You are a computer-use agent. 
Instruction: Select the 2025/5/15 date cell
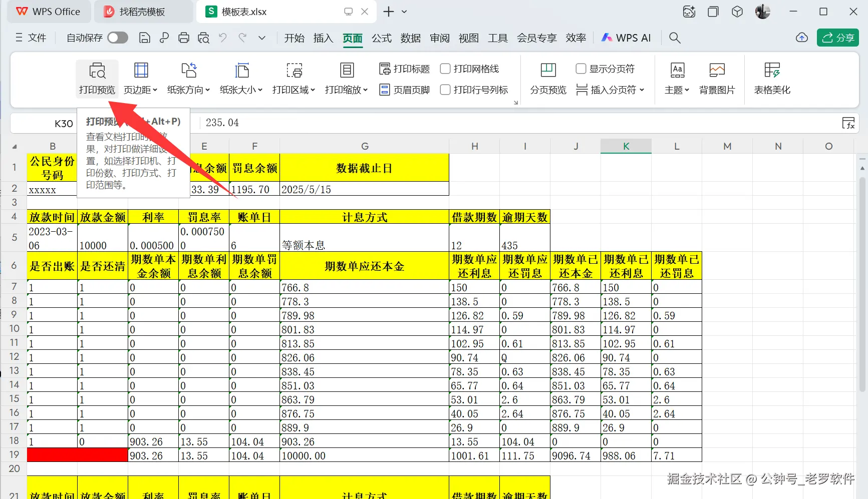point(365,189)
